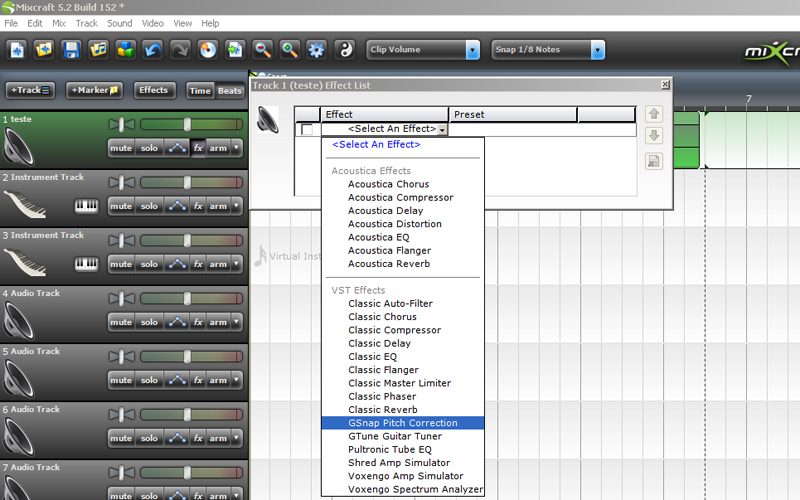
Task: Enable the effect row checkbox
Action: 307,129
